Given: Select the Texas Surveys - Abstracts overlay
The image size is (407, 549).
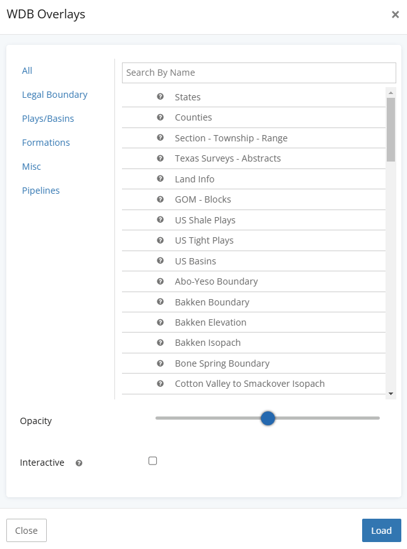Looking at the screenshot, I should click(x=254, y=158).
